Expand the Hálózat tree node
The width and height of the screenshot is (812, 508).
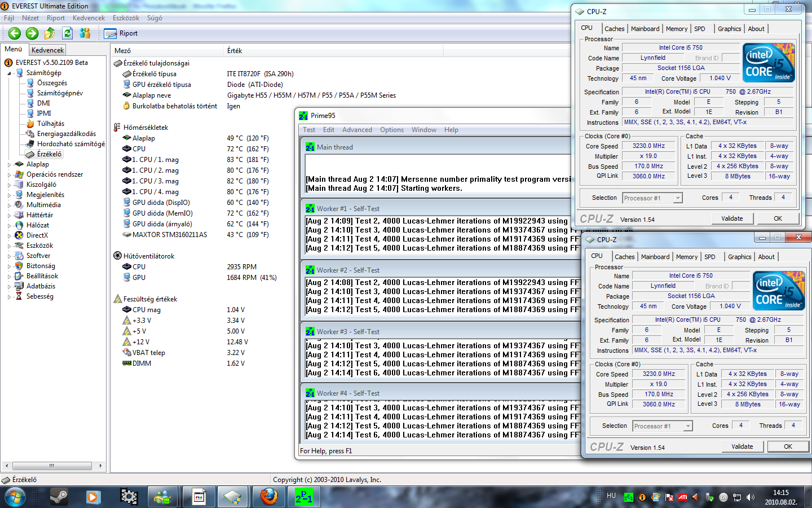tap(10, 225)
